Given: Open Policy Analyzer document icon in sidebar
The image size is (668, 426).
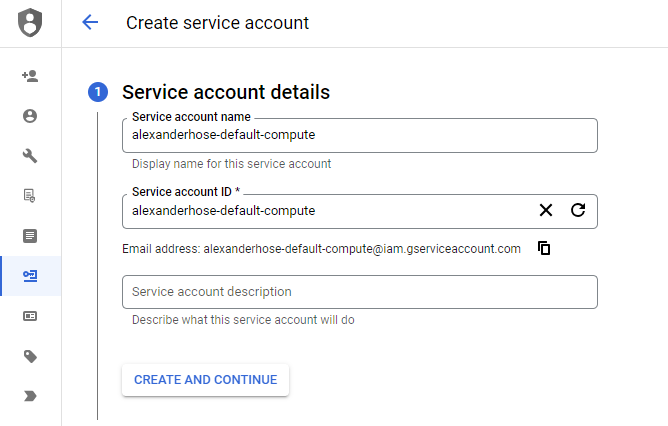Looking at the screenshot, I should 30,196.
